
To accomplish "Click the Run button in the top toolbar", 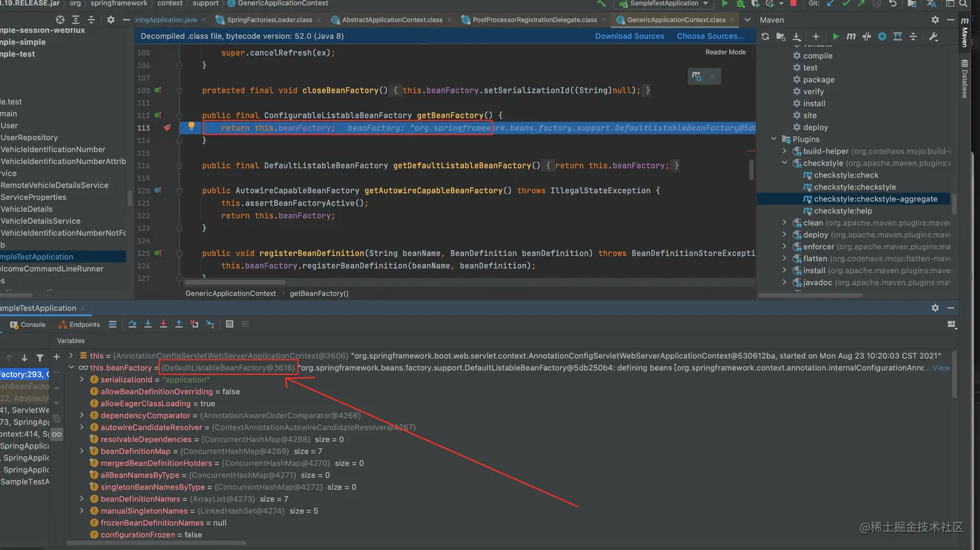I will [x=725, y=4].
